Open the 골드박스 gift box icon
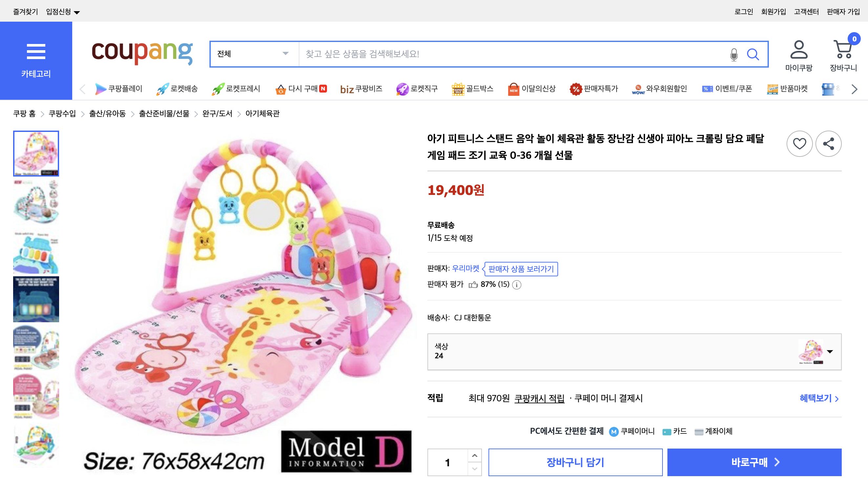868x485 pixels. [x=458, y=89]
